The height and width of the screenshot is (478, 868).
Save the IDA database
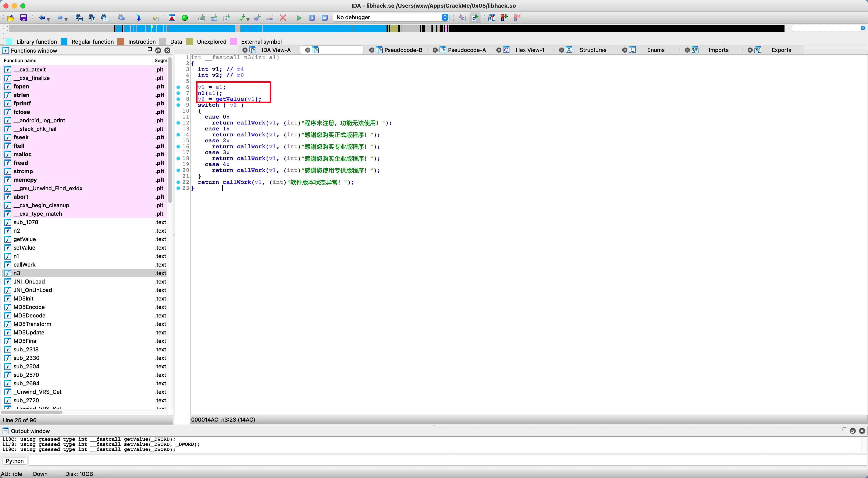click(24, 18)
